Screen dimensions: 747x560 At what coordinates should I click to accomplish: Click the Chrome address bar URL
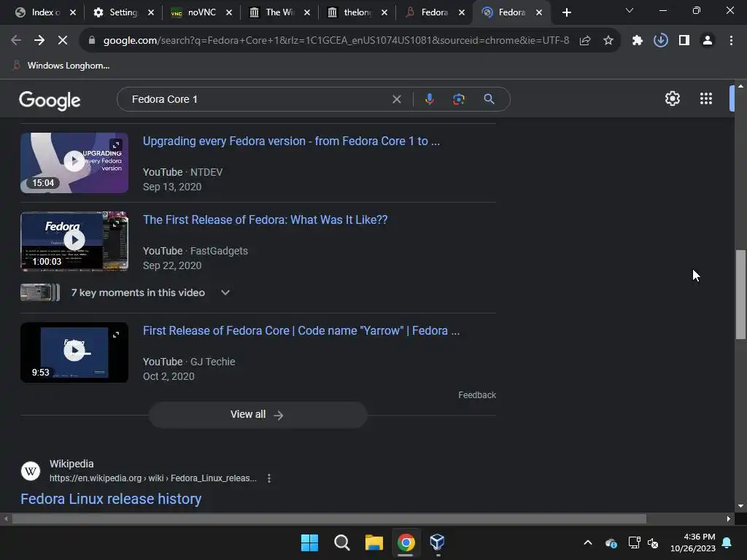[336, 41]
